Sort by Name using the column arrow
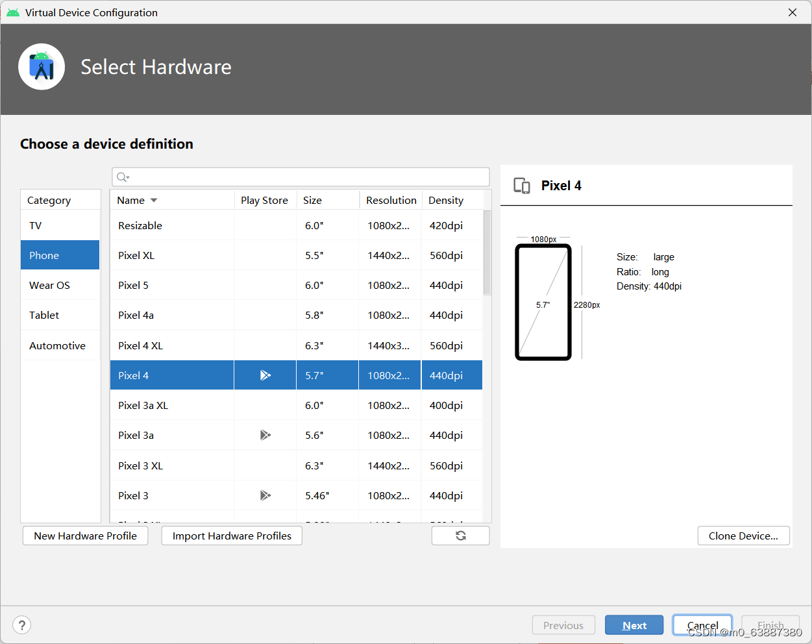This screenshot has width=812, height=644. pos(154,200)
